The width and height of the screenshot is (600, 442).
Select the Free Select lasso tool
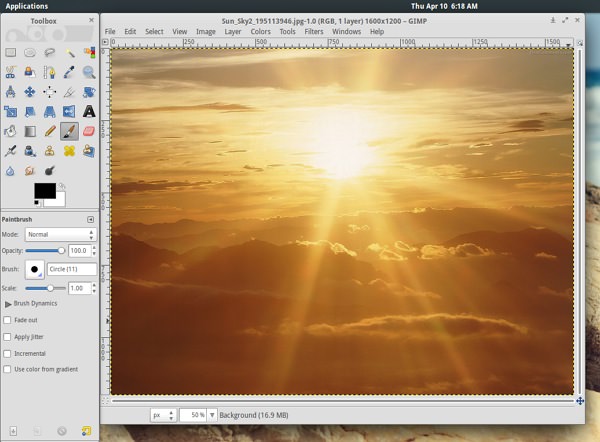click(x=49, y=52)
